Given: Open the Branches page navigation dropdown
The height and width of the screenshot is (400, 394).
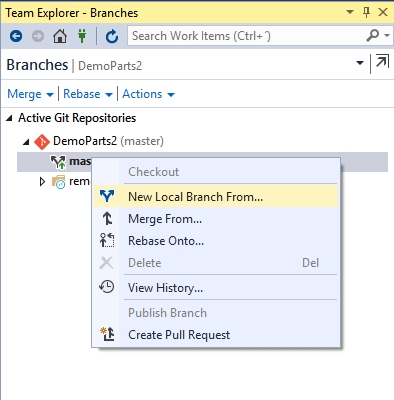Looking at the screenshot, I should pyautogui.click(x=360, y=63).
